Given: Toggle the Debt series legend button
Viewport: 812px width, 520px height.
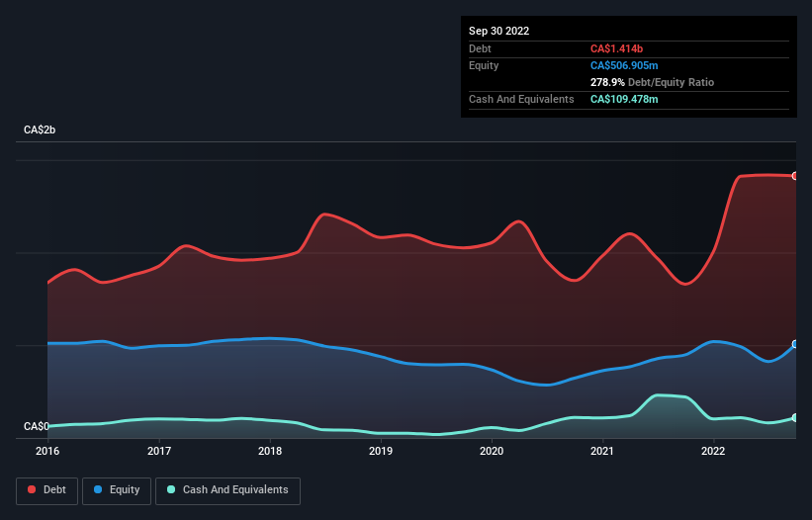Looking at the screenshot, I should tap(46, 490).
